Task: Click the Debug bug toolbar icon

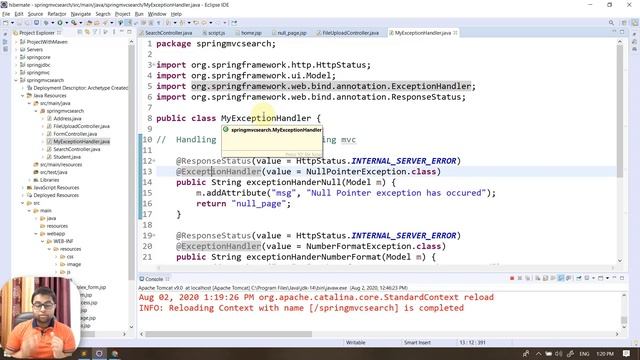Action: (46, 23)
